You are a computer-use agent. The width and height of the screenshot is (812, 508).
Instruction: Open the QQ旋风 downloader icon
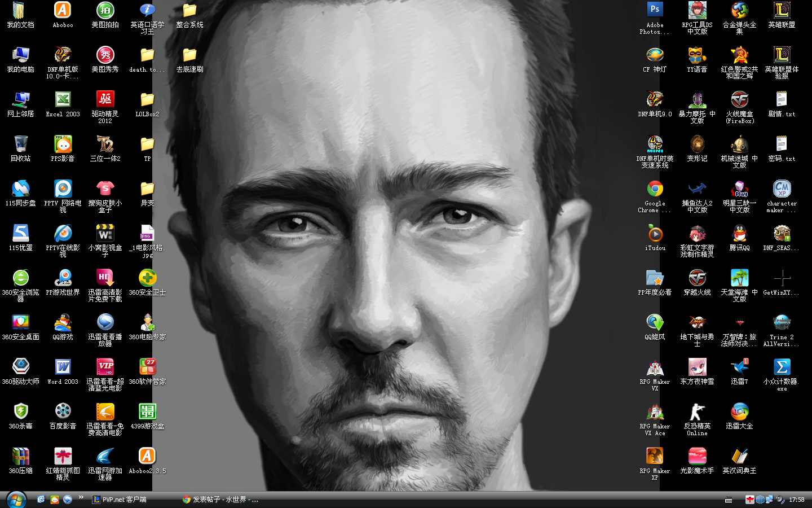coord(655,327)
